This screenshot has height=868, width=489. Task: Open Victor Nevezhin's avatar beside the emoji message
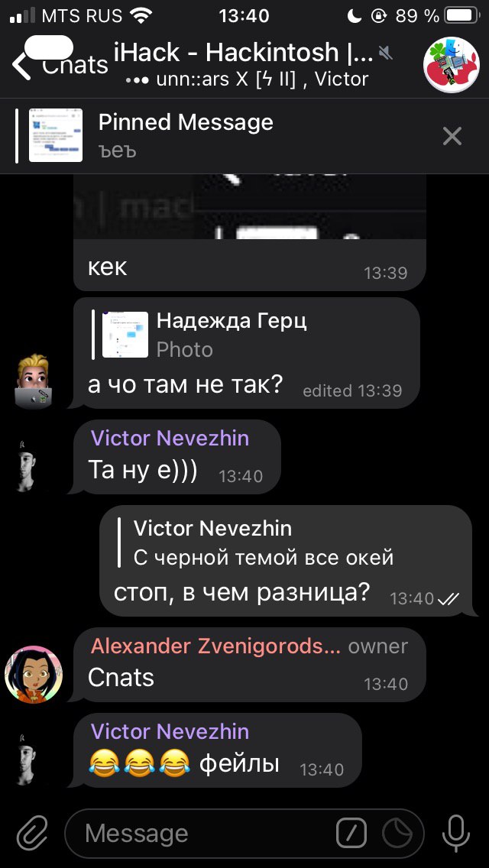coord(27,759)
